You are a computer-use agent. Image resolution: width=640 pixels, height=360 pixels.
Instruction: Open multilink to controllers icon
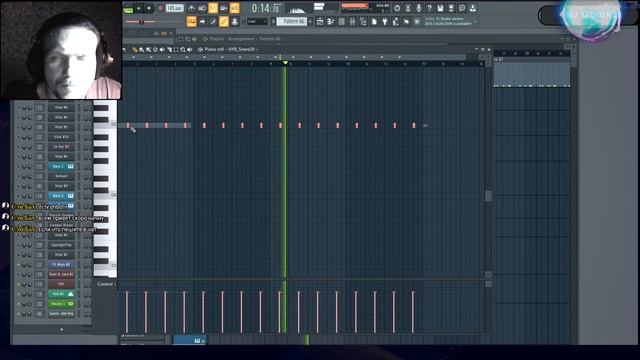235,22
